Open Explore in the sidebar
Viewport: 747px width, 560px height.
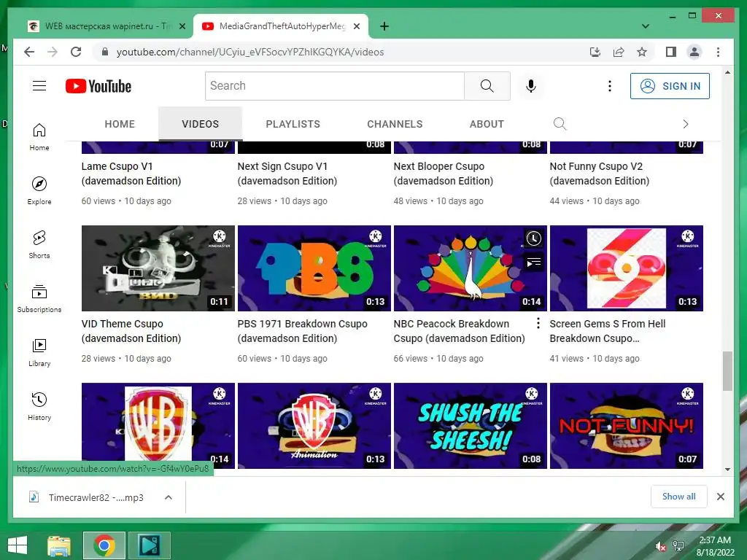point(39,191)
